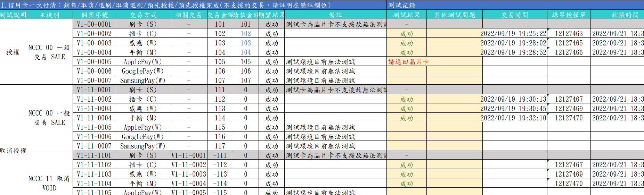Click the 成功 test result in row V1-00-0002
Screen dimensions: 644x195
[x=407, y=33]
